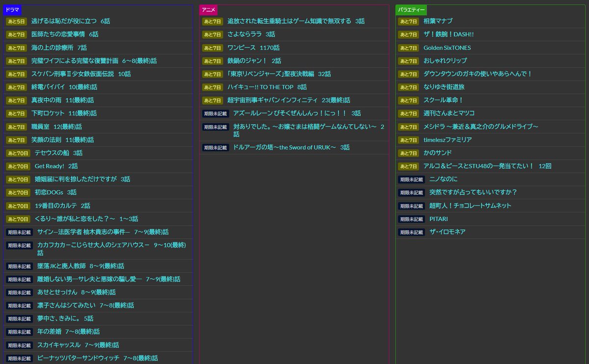Open 突然ですが占ってもいいですか? link
Image resolution: width=589 pixels, height=364 pixels.
pos(473,192)
